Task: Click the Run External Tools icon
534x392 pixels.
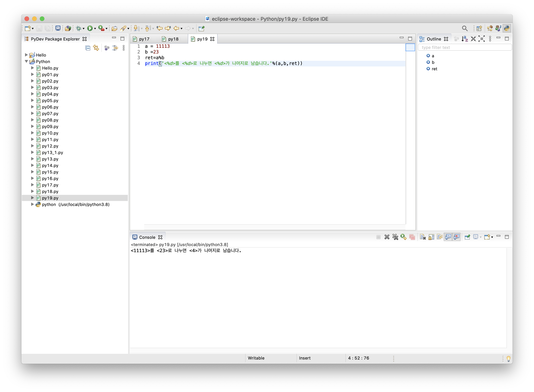Action: [101, 28]
